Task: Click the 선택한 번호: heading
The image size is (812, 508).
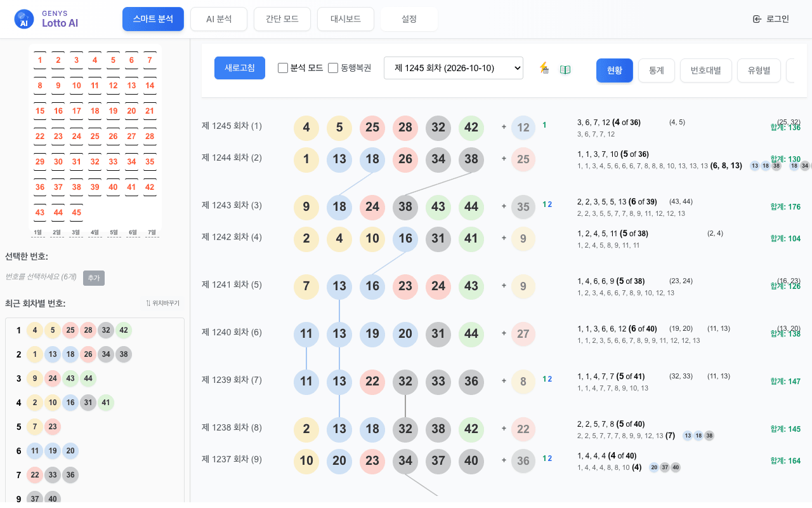Action: click(x=27, y=257)
